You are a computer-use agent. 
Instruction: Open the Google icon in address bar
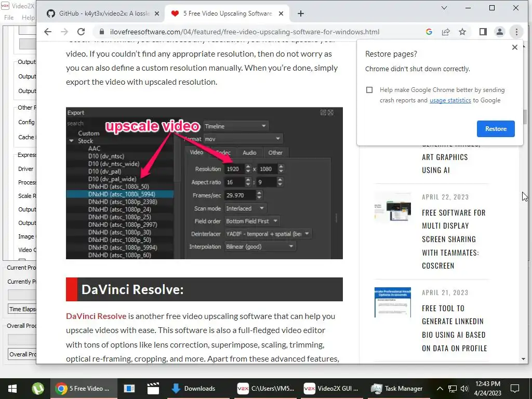pos(429,32)
